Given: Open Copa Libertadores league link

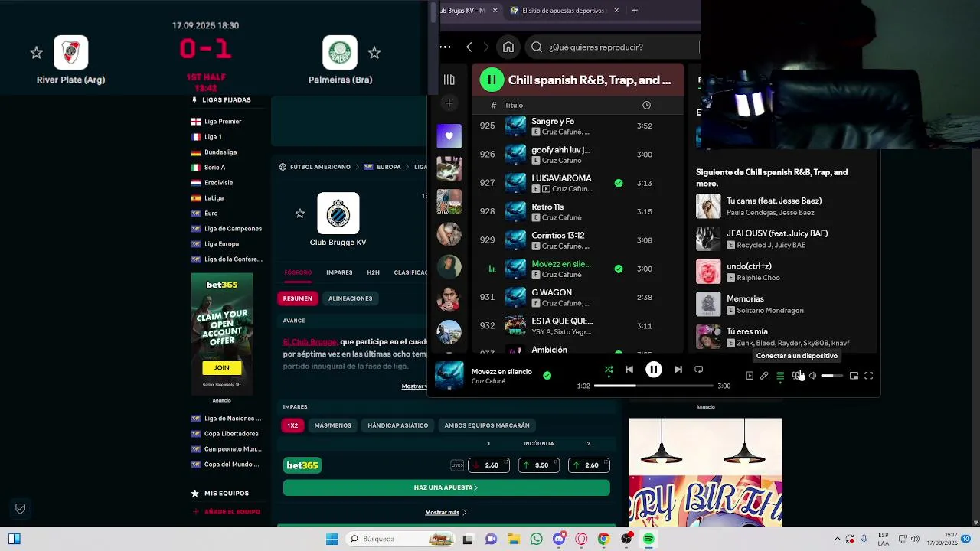Looking at the screenshot, I should pos(231,434).
